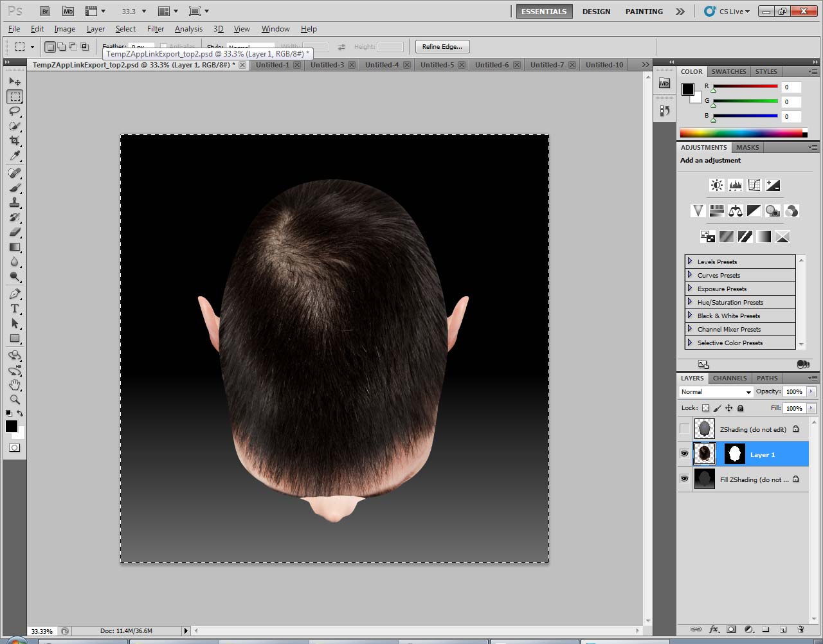The width and height of the screenshot is (823, 644).
Task: Expand the Levels Presets list
Action: (690, 262)
